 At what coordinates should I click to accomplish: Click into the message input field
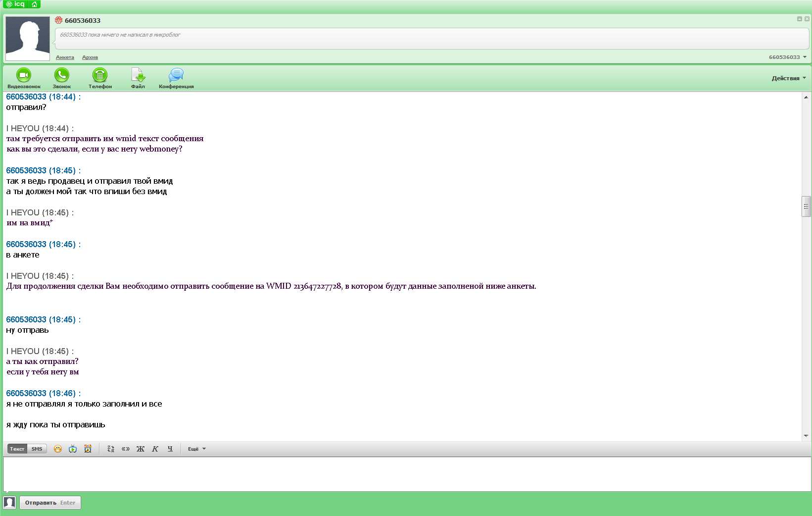(x=407, y=474)
